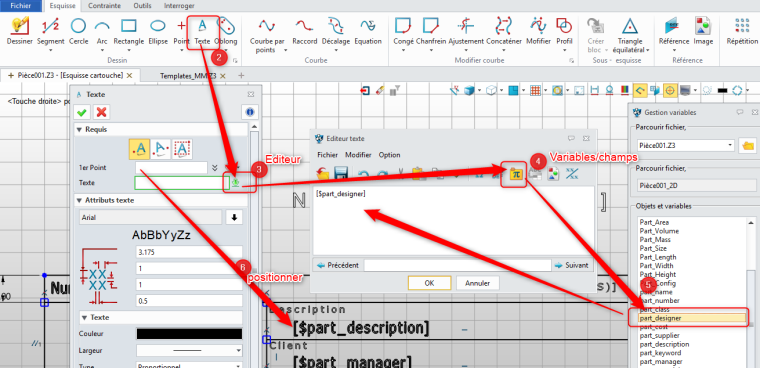Select the Dessiner sketch tool
Screen dimensions: 760x368
[x=19, y=31]
